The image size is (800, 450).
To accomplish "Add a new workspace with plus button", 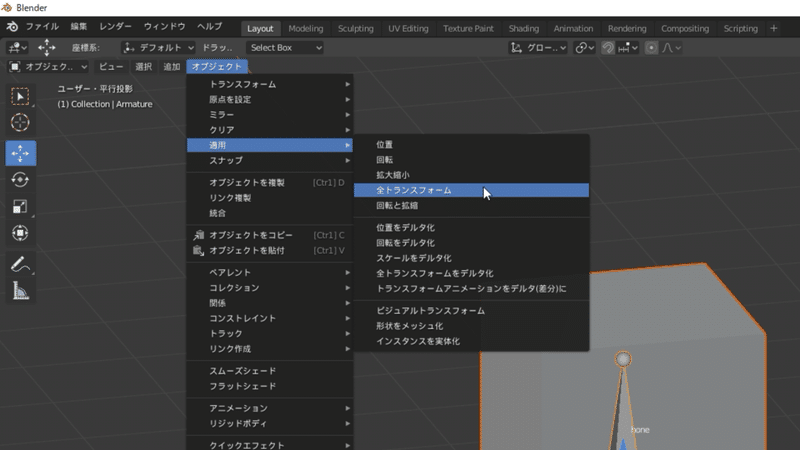I will (774, 29).
